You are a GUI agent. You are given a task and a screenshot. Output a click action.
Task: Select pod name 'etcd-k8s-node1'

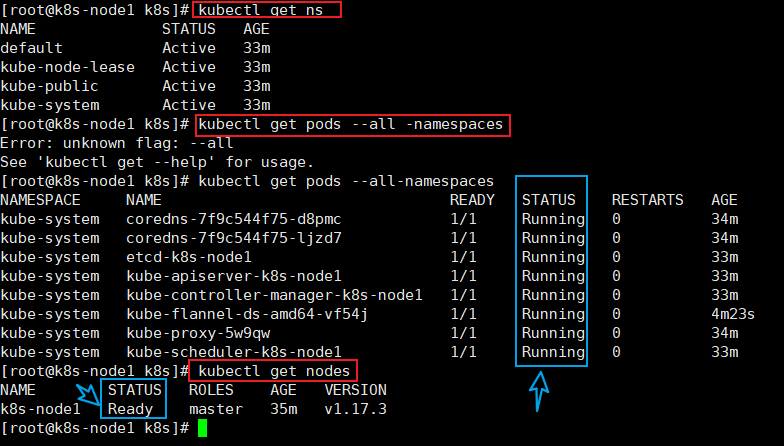[188, 257]
